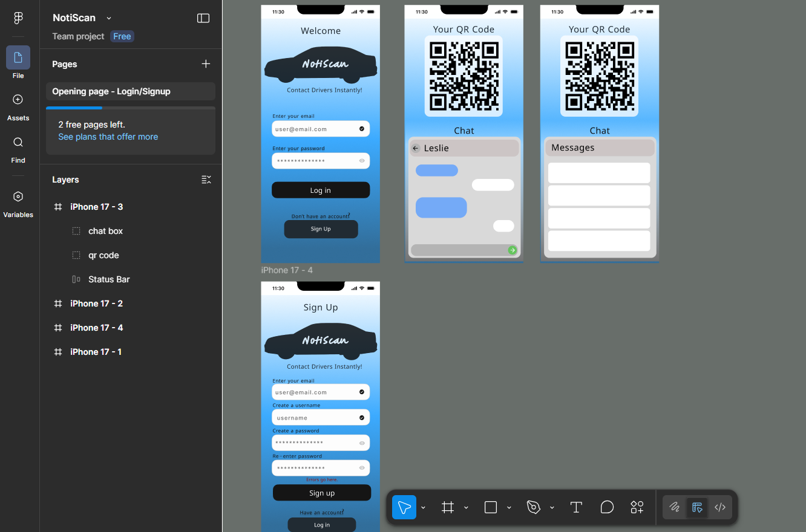Toggle eye icon in Create a password field
This screenshot has height=532, width=806.
pyautogui.click(x=362, y=443)
